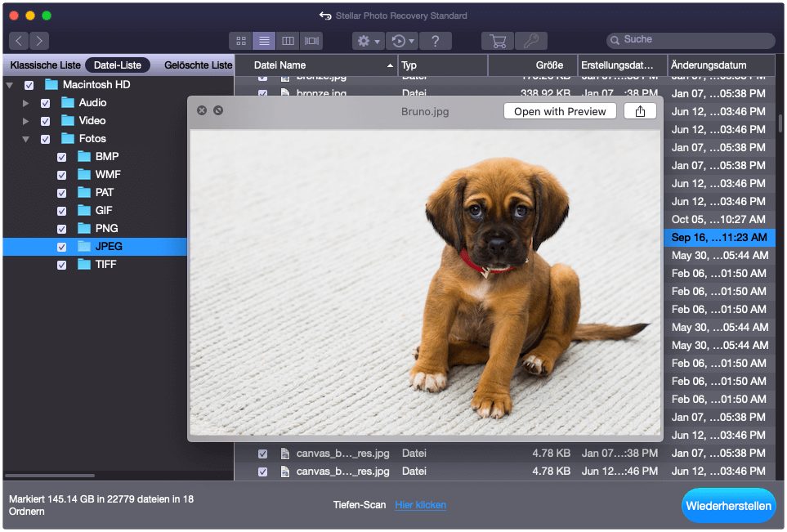
Task: Uncheck the first canvas_b..._res.jpg file checkbox
Action: (x=262, y=454)
